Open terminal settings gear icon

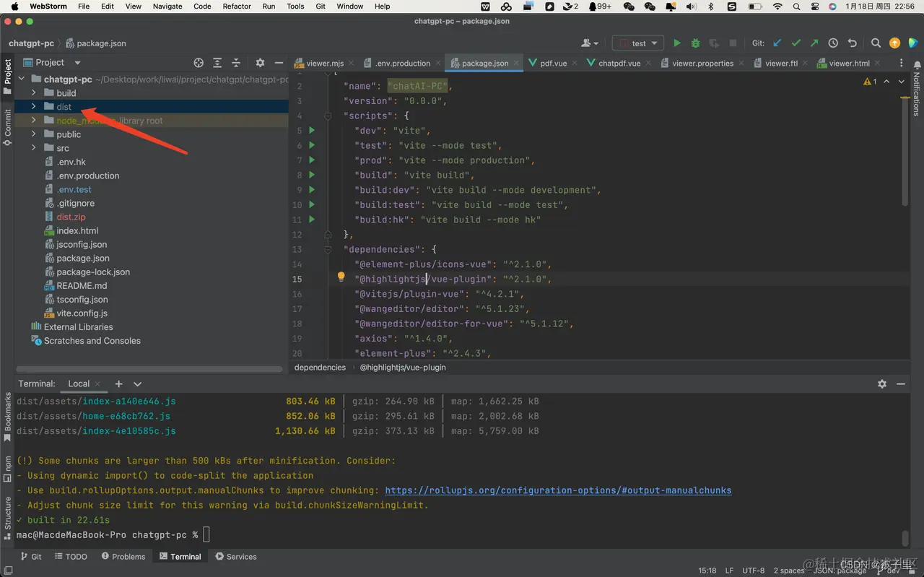(882, 384)
